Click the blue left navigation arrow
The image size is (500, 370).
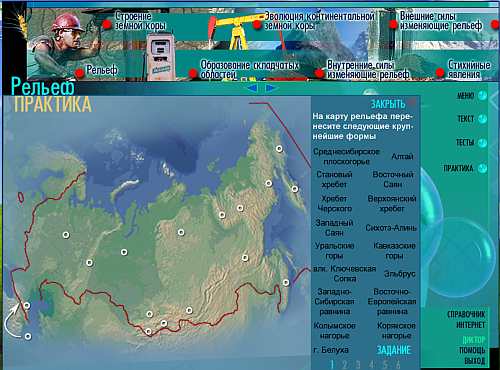(252, 88)
